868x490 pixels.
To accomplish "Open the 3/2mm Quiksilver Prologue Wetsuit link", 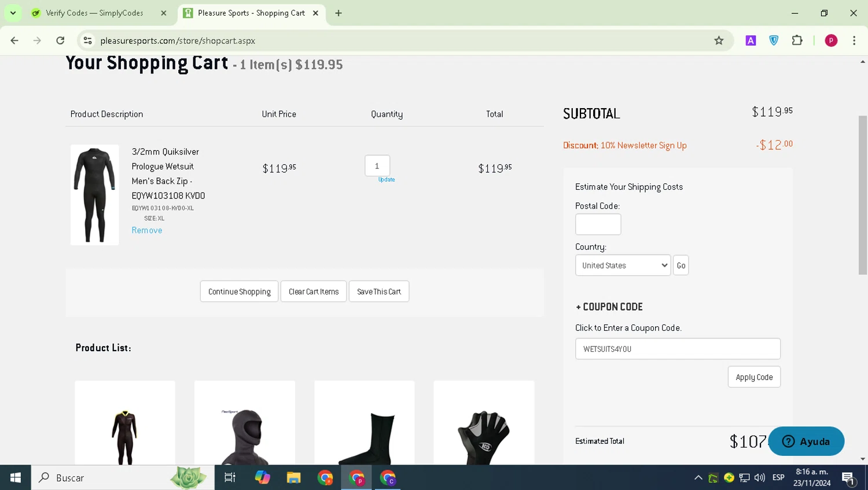I will (168, 174).
